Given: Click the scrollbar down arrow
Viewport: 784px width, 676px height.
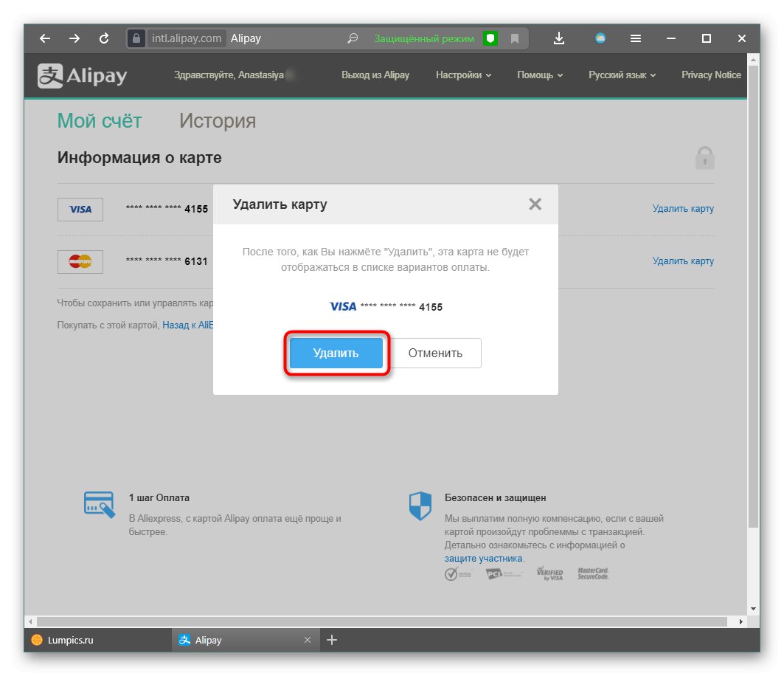Looking at the screenshot, I should point(754,609).
